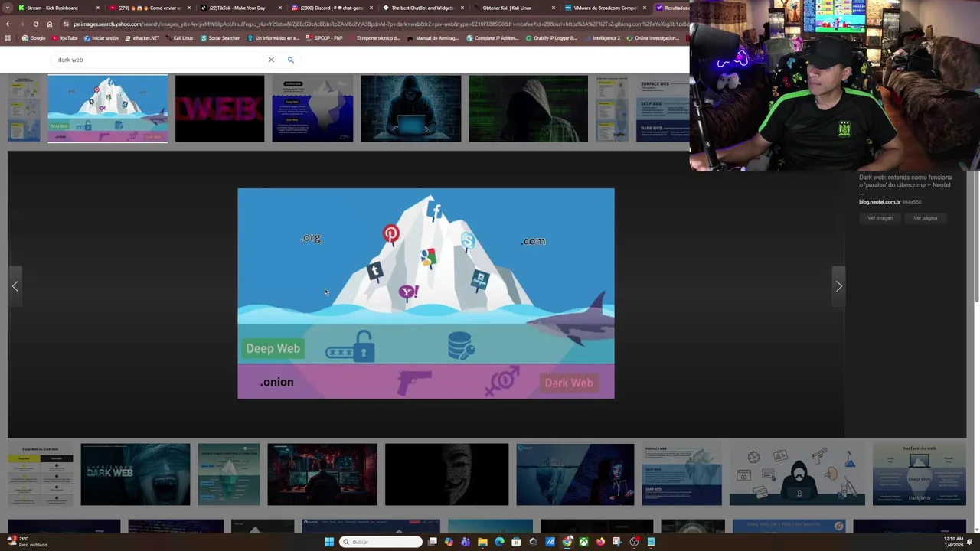Open the elhacker.NET bookmark

click(142, 38)
